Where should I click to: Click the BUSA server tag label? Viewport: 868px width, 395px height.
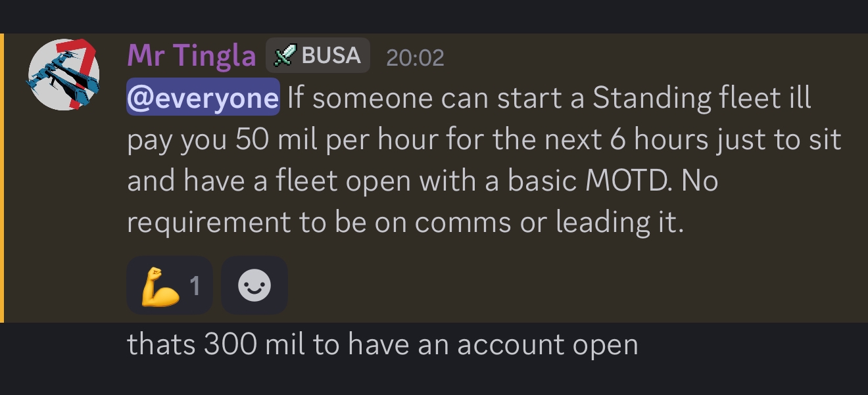330,56
